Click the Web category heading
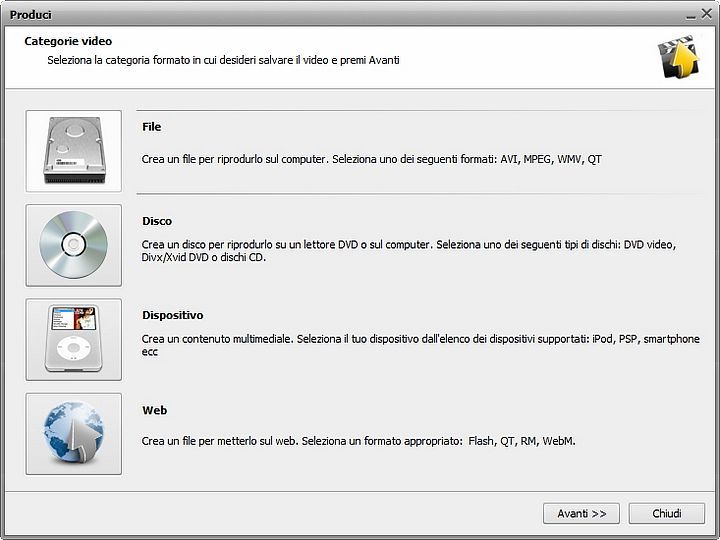Viewport: 720px width, 540px height. pos(154,410)
